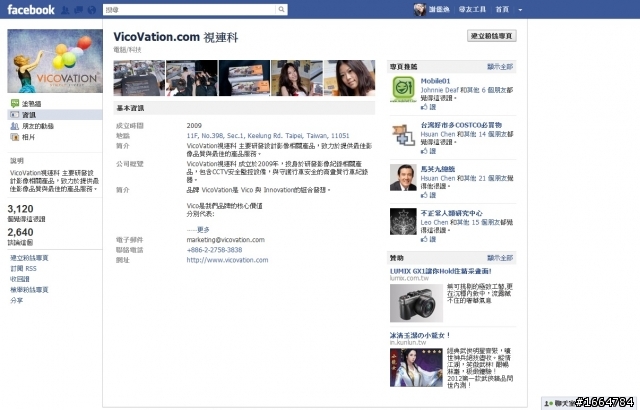
Task: Open the COSTCO must-buy page title
Action: pos(461,125)
